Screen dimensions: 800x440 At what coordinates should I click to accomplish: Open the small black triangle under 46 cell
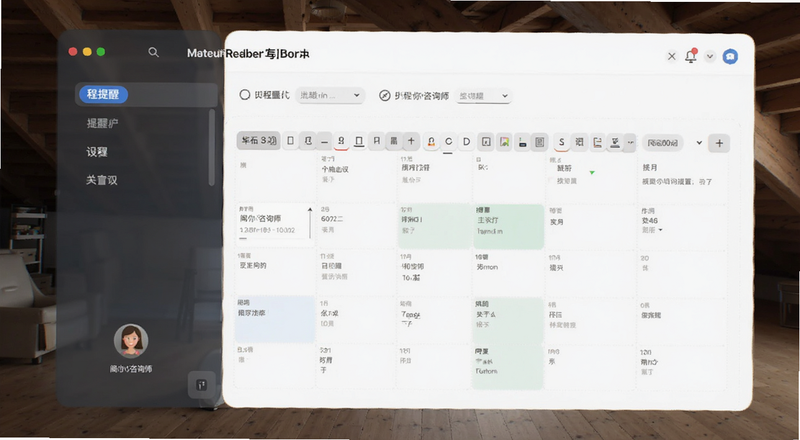[x=661, y=230]
